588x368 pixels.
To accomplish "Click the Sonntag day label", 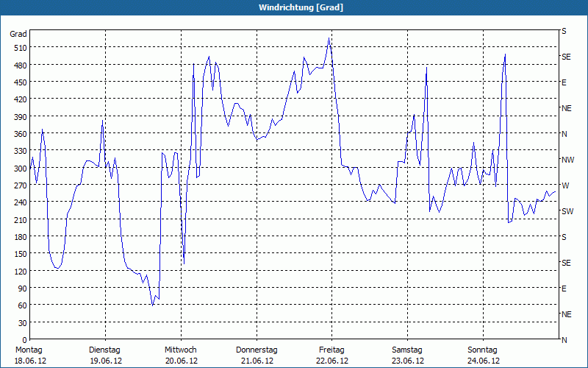I will click(483, 350).
